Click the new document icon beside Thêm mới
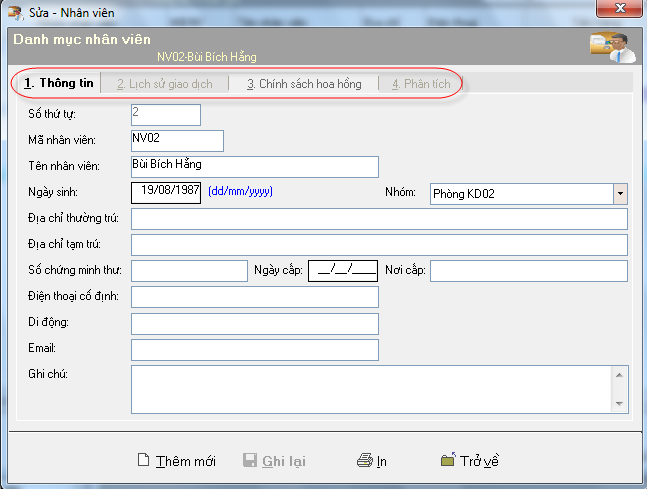This screenshot has width=647, height=489. tap(143, 461)
